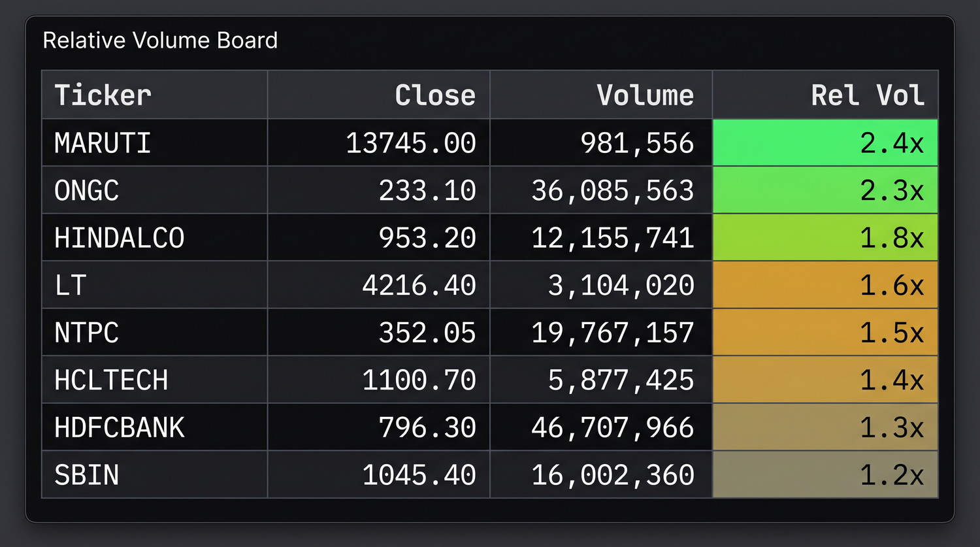Click the Volume column header

(x=601, y=95)
